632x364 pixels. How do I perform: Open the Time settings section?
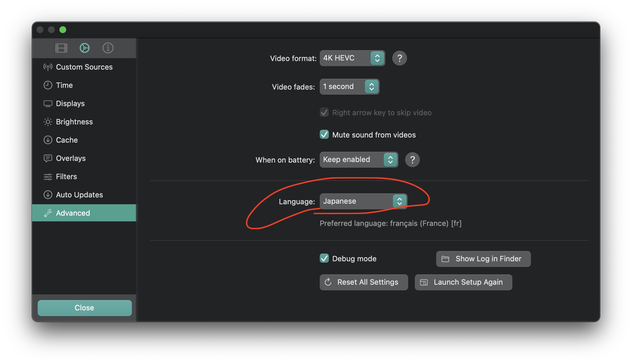click(x=84, y=85)
